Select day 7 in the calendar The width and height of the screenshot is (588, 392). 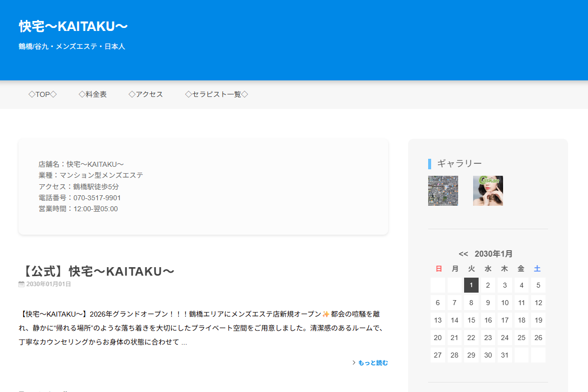455,303
